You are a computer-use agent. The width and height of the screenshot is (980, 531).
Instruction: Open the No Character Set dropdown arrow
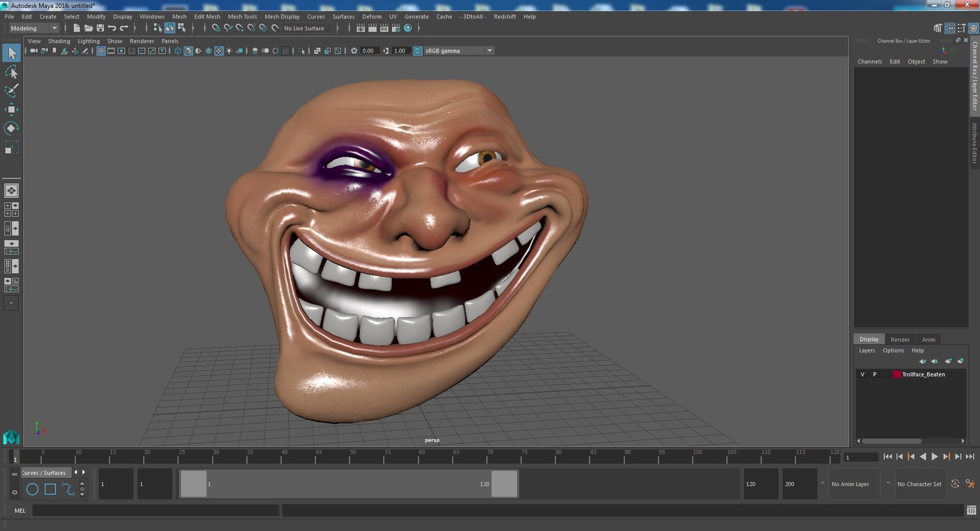coord(888,483)
